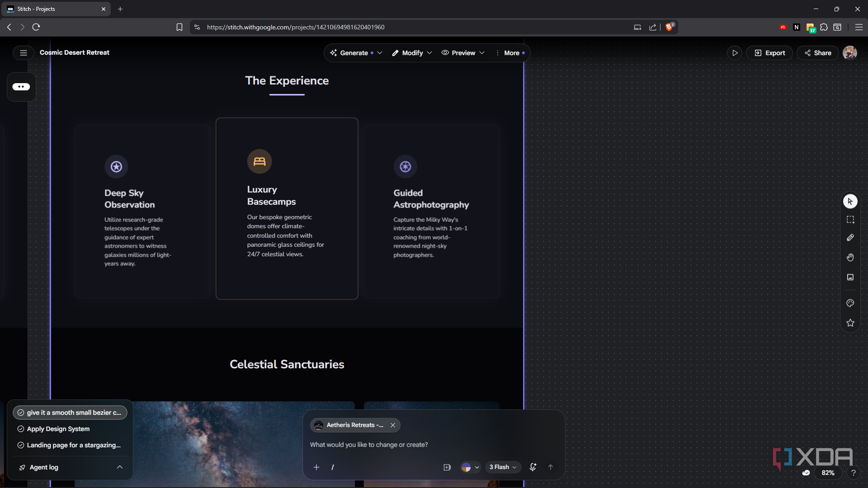Select the image tool in right toolbar

pos(850,277)
